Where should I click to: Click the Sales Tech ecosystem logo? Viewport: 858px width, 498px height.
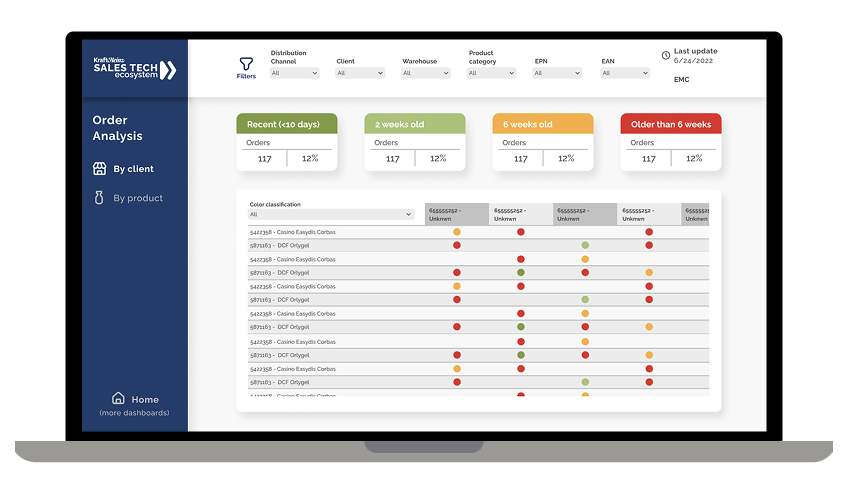135,69
